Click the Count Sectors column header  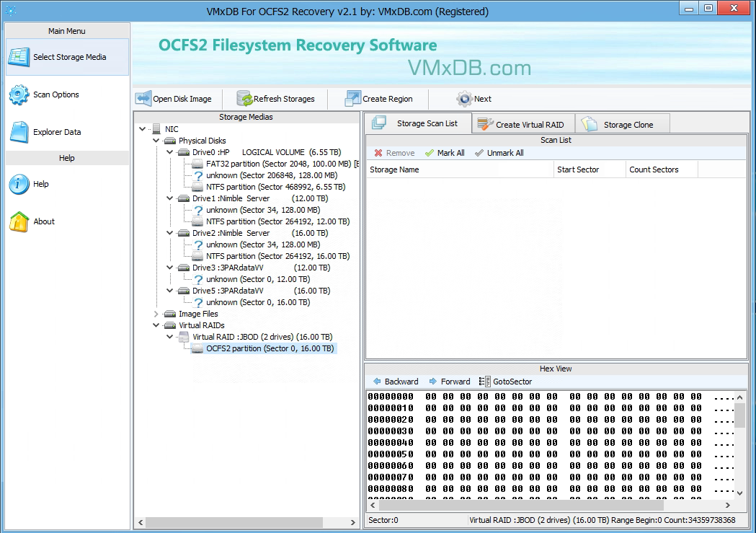pos(662,169)
